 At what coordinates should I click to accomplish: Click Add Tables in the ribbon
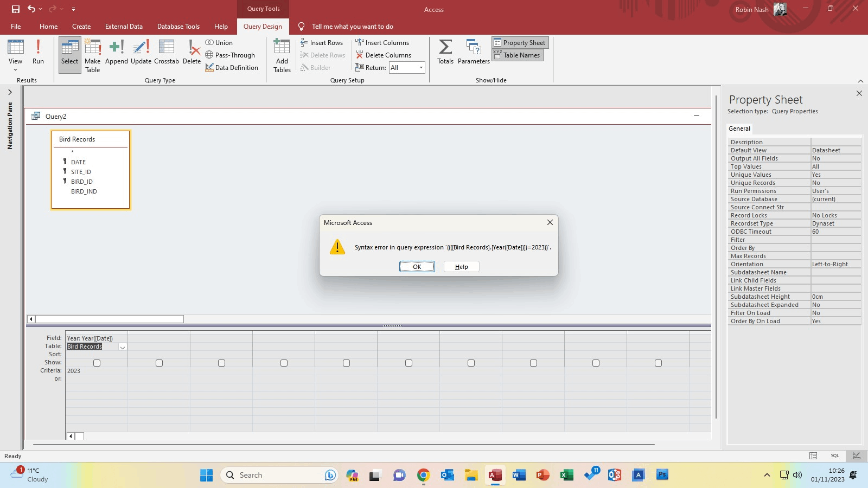point(282,56)
